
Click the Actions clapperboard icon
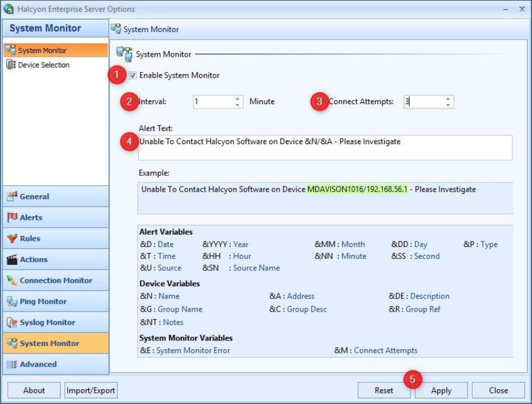[x=12, y=259]
